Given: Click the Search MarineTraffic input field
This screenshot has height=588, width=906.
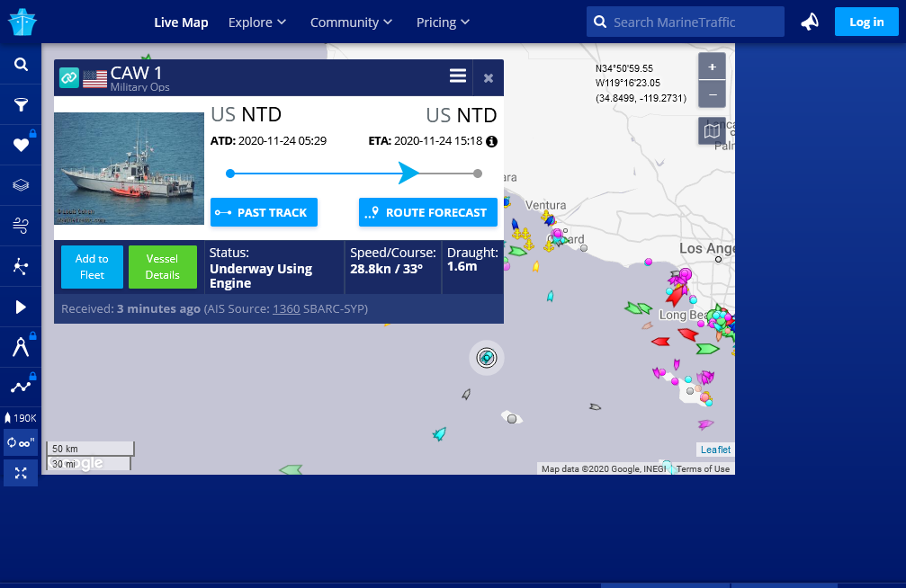Looking at the screenshot, I should pos(686,22).
